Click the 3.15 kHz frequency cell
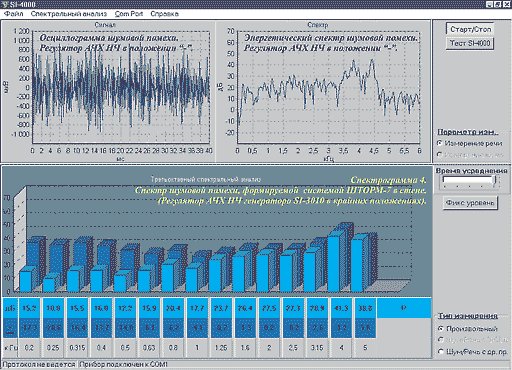 click(x=317, y=348)
